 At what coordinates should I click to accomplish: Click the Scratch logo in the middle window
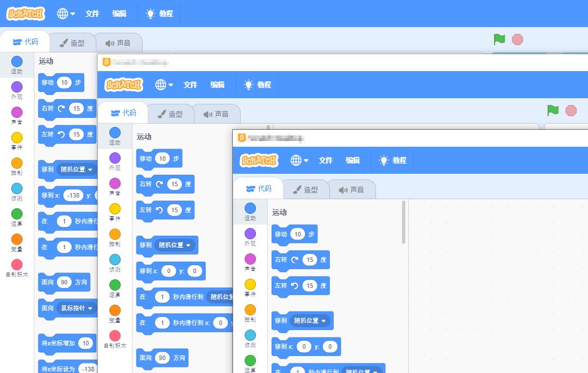coord(124,85)
